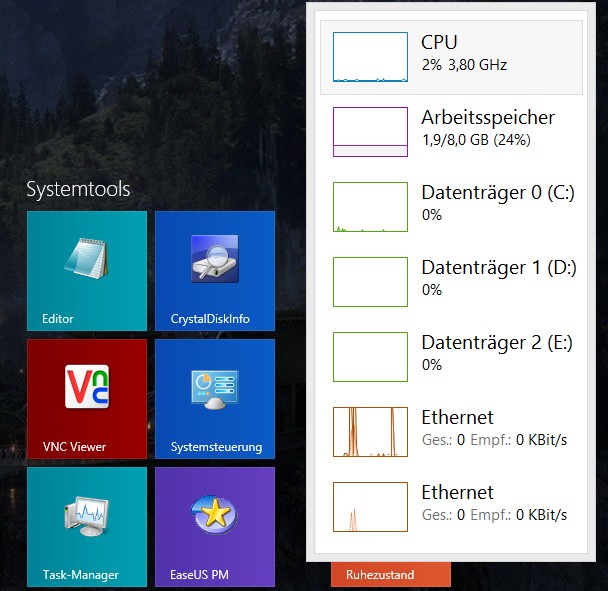Select the Datenträger 1 (D:) graph
This screenshot has width=608, height=591.
click(370, 282)
